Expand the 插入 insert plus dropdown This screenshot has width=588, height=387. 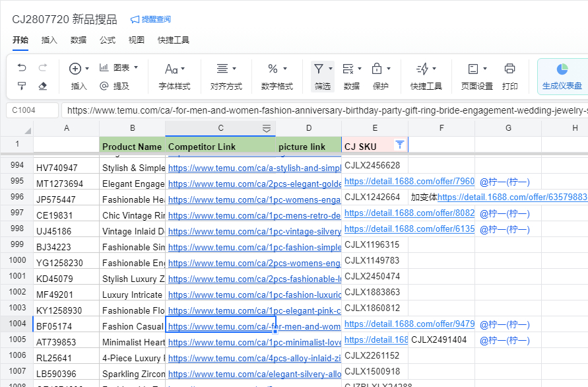[79, 69]
